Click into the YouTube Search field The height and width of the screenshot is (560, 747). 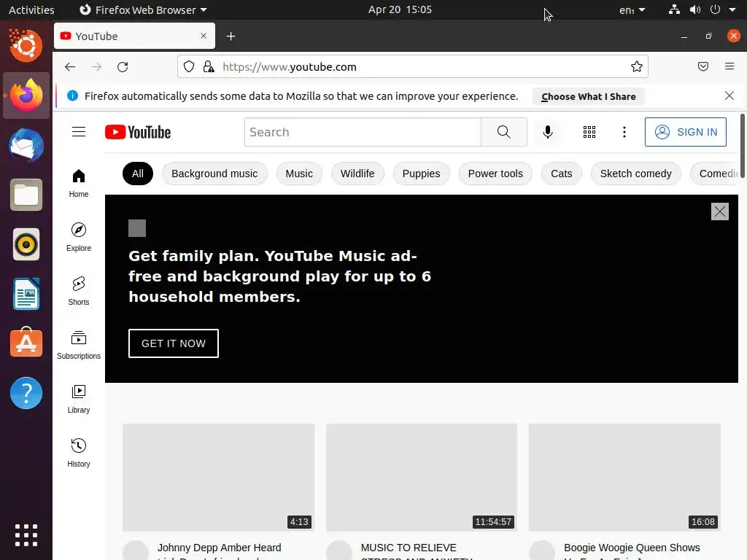click(363, 132)
